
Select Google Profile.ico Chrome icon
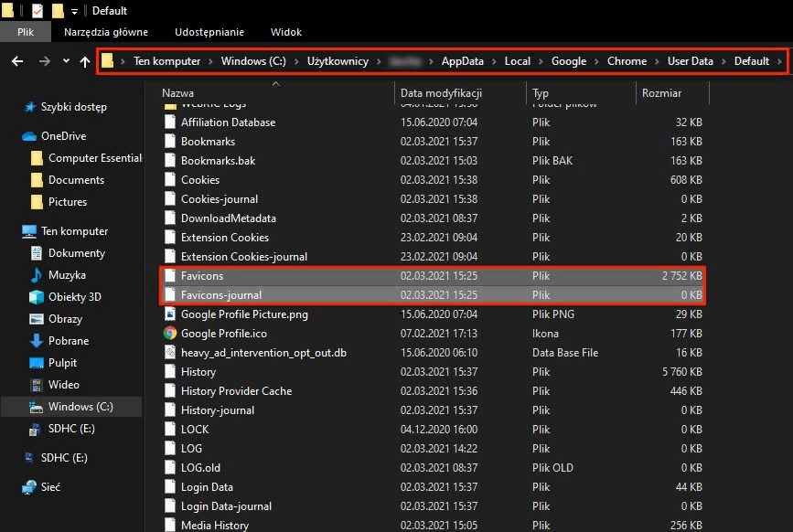pos(170,334)
